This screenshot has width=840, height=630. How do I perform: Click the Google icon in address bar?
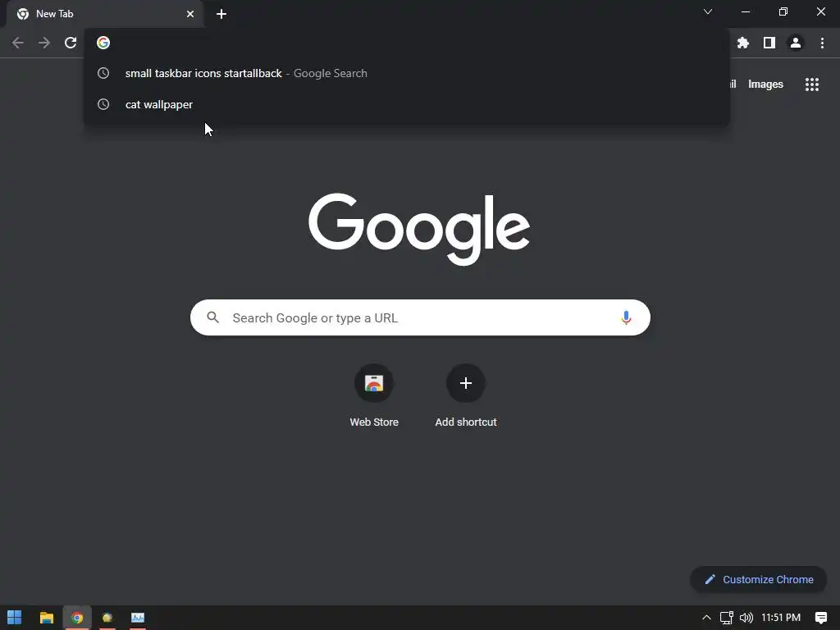103,43
